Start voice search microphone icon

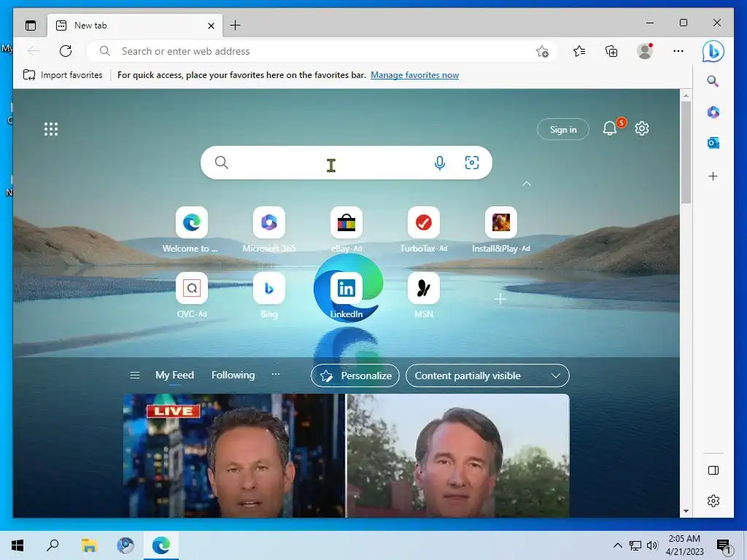click(440, 163)
